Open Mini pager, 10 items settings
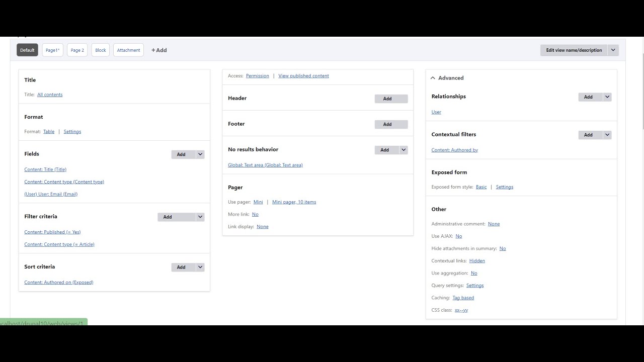The height and width of the screenshot is (362, 644). click(x=294, y=202)
